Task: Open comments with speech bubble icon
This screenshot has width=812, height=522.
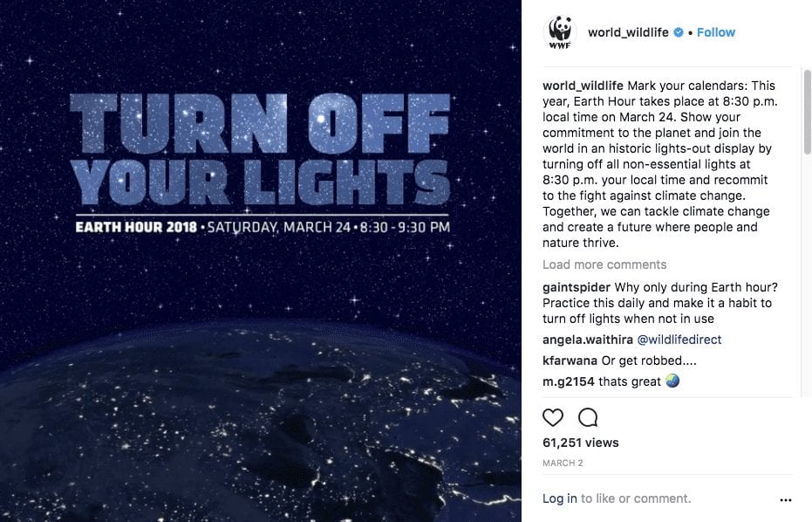Action: [588, 417]
